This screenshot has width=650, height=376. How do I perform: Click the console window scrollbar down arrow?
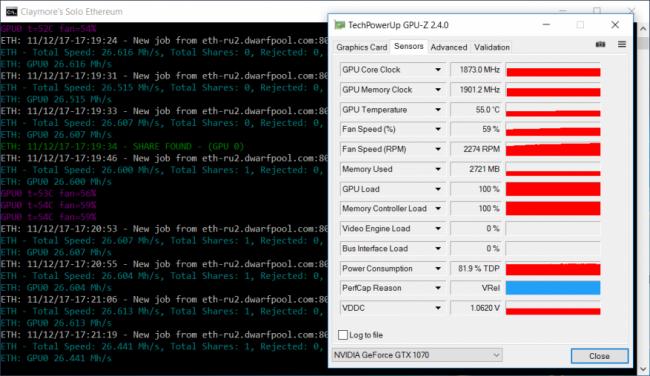click(x=643, y=369)
